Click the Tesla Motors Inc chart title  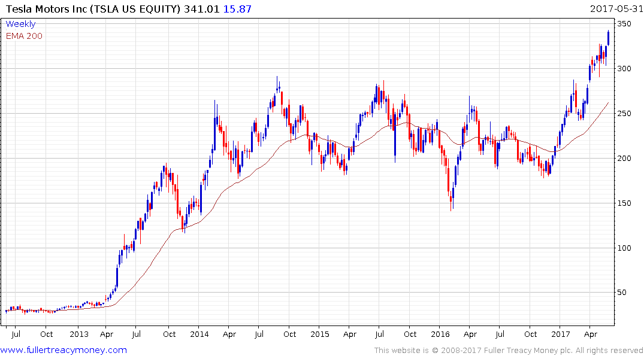coord(93,9)
